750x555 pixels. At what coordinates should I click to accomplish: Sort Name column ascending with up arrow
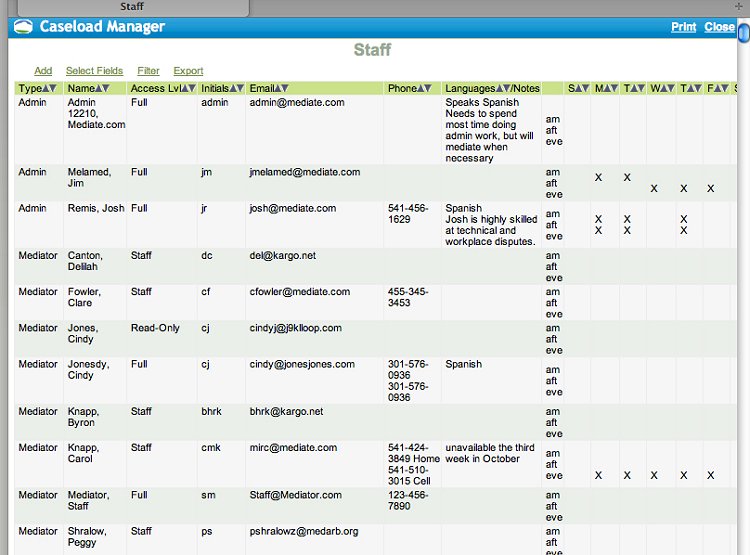(x=99, y=89)
